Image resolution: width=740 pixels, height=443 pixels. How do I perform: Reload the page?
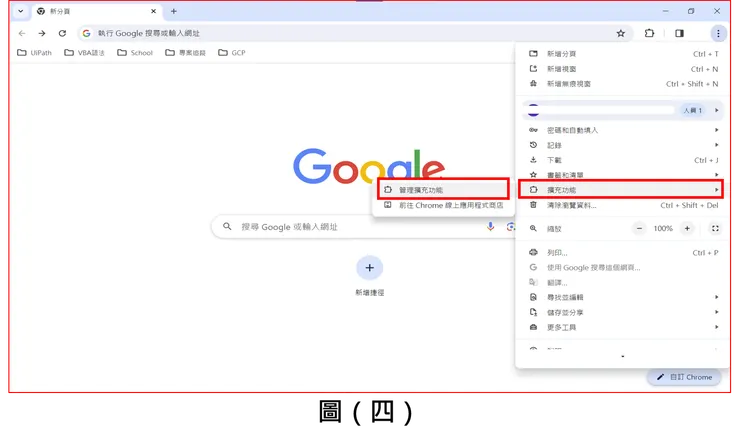(62, 33)
